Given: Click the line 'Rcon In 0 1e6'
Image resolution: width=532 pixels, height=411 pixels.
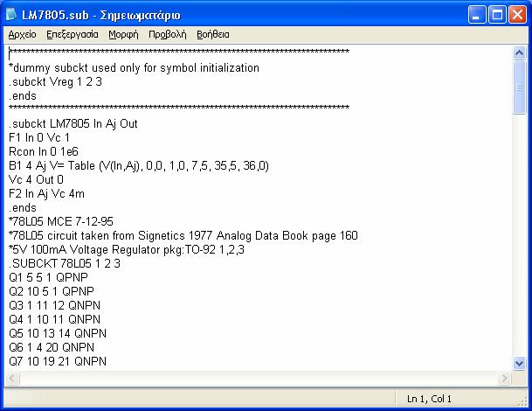Looking at the screenshot, I should (44, 151).
